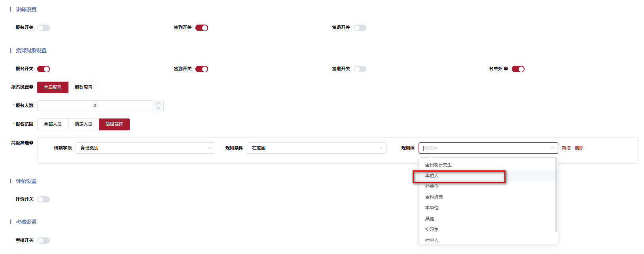Disable 名单外 switch
The height and width of the screenshot is (254, 644).
518,69
